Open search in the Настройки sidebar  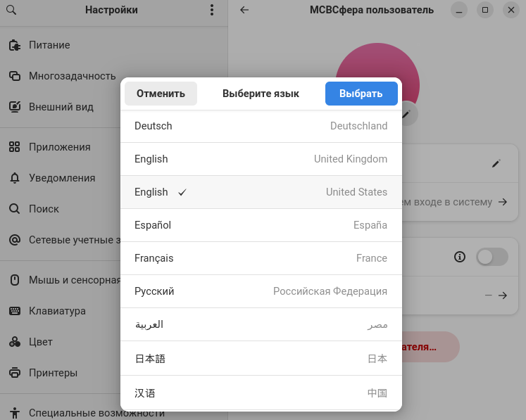click(11, 10)
